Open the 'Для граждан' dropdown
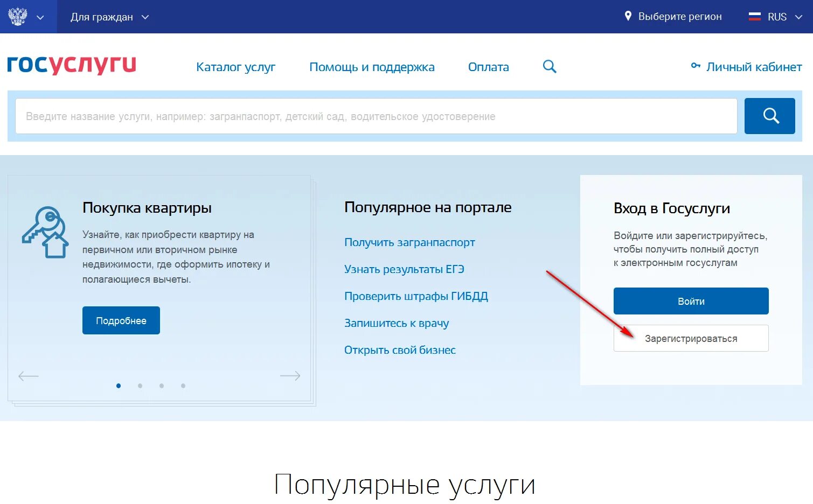813x504 pixels. pos(109,17)
